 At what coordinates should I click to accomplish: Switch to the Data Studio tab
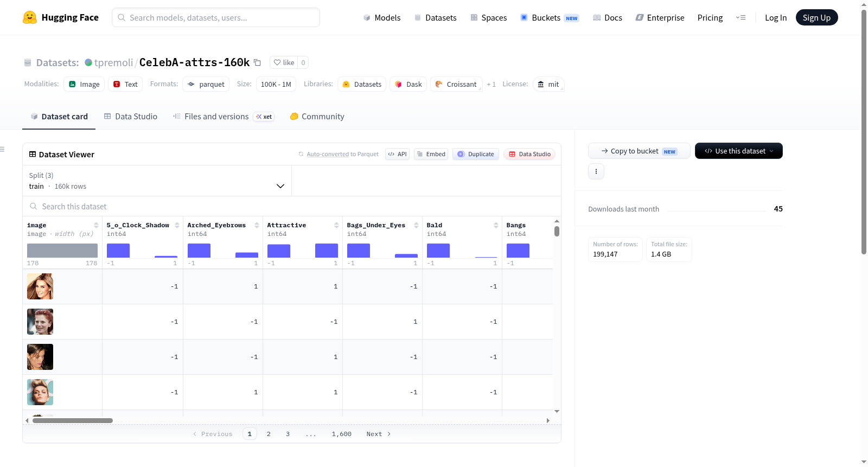click(131, 116)
